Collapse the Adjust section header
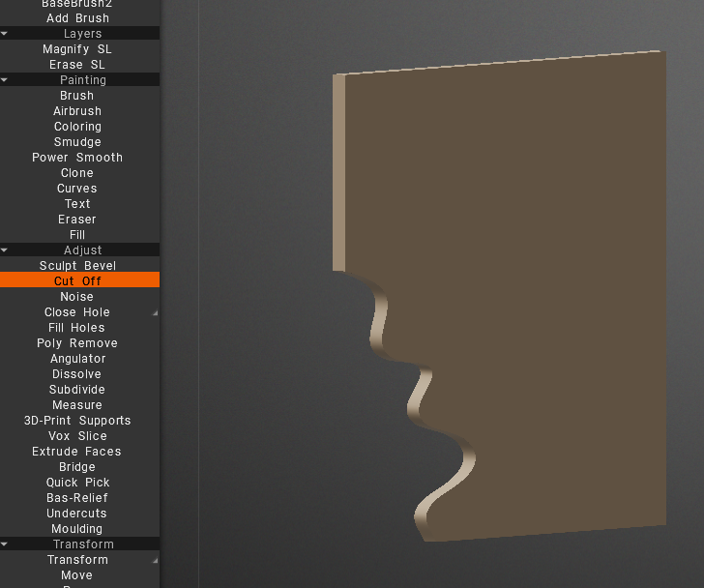This screenshot has width=704, height=588. 81,250
